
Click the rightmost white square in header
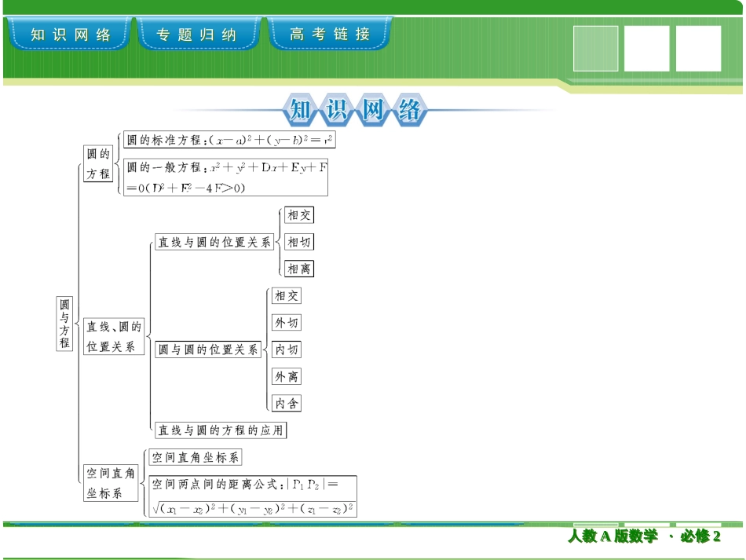[x=698, y=49]
